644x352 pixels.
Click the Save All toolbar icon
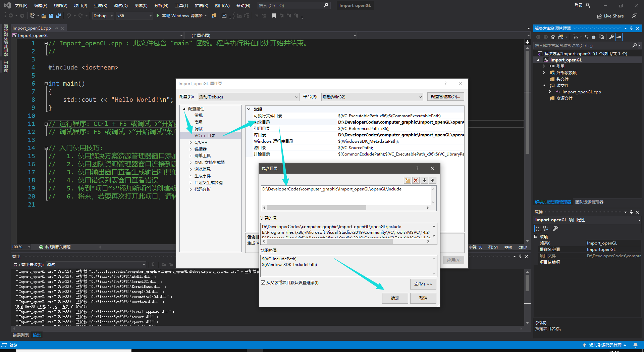point(58,15)
